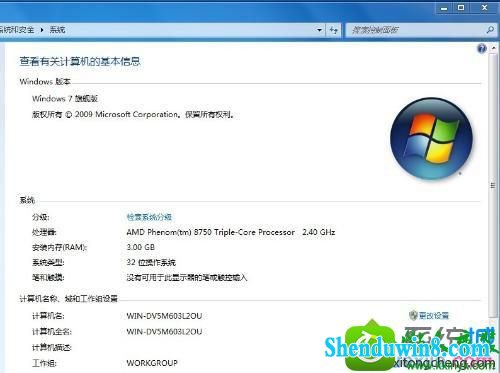Screen dimensions: 500x373
Task: Click the Windows logo orb image
Action: [431, 138]
